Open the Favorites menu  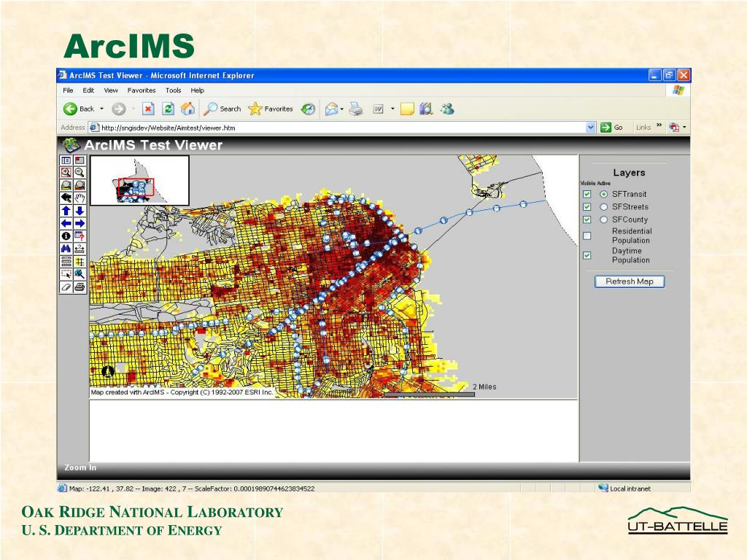coord(142,90)
